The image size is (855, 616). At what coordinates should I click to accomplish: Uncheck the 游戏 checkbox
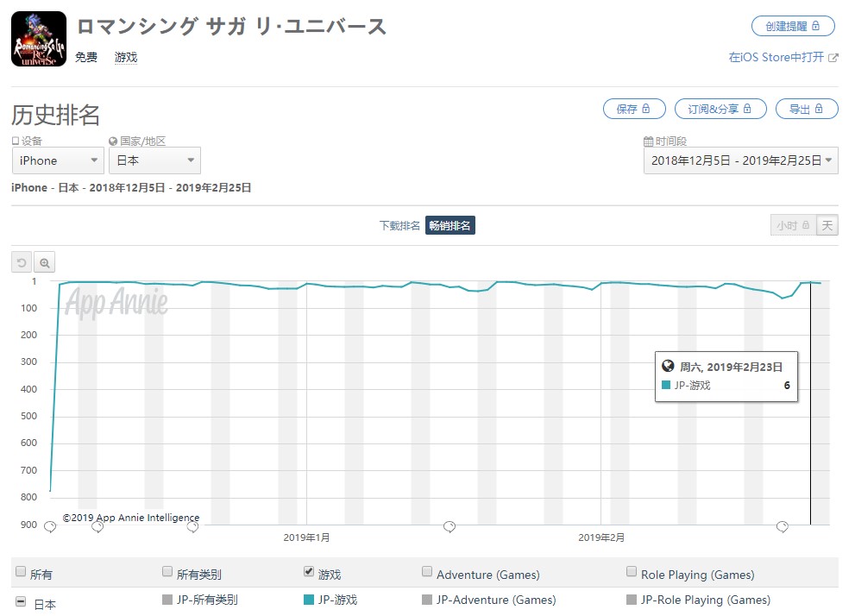pyautogui.click(x=309, y=571)
